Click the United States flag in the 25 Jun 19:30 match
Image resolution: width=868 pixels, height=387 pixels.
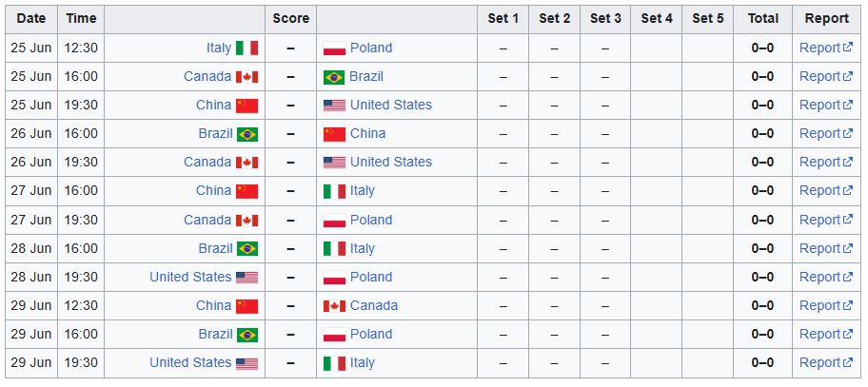(334, 106)
